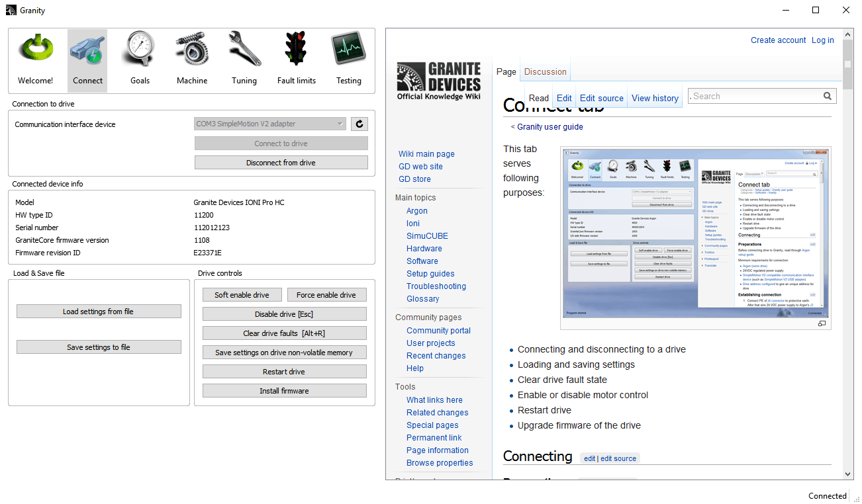Open the Special pages link
Image resolution: width=862 pixels, height=504 pixels.
[432, 425]
